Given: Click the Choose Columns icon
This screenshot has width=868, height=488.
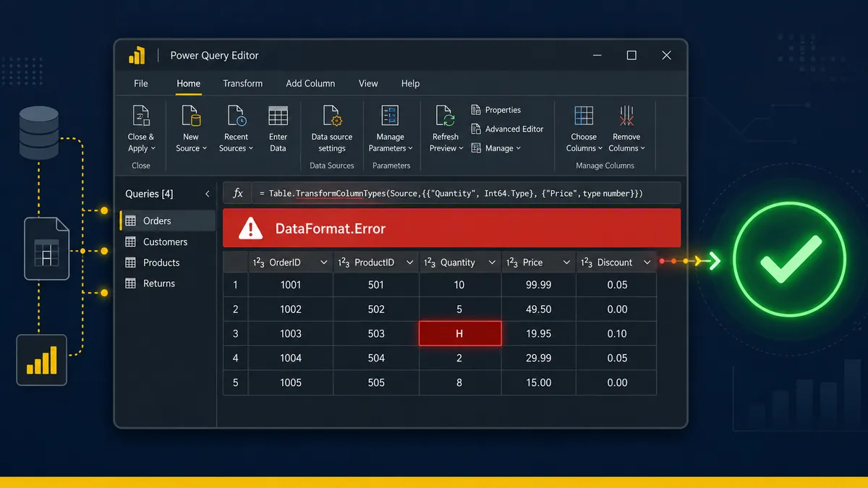Looking at the screenshot, I should point(584,116).
